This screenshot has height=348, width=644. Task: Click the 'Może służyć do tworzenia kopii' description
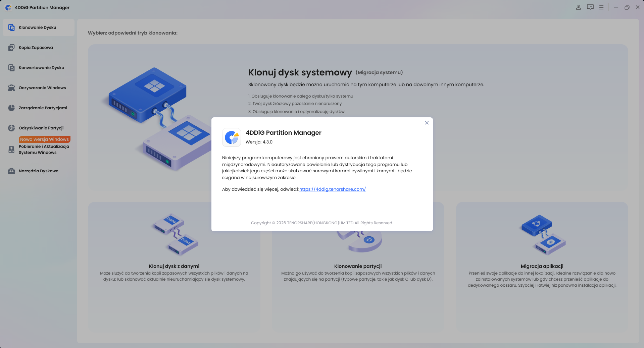click(x=174, y=276)
